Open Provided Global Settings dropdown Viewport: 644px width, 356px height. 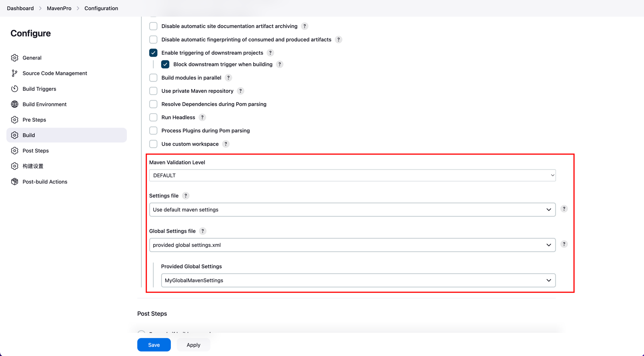click(358, 280)
